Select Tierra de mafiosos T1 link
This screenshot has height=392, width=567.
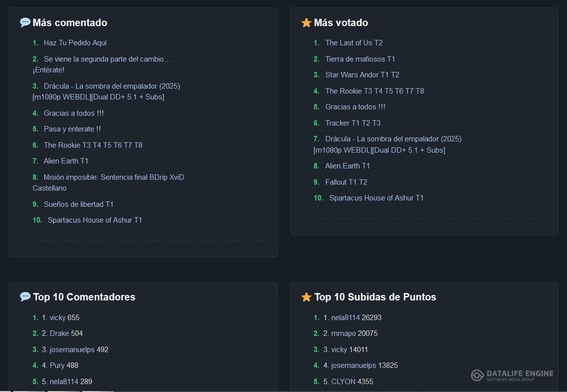pos(360,59)
